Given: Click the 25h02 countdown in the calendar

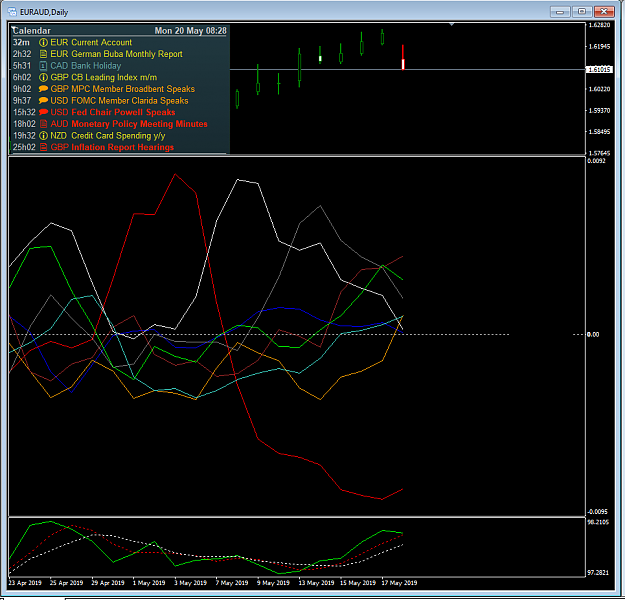Looking at the screenshot, I should 24,147.
